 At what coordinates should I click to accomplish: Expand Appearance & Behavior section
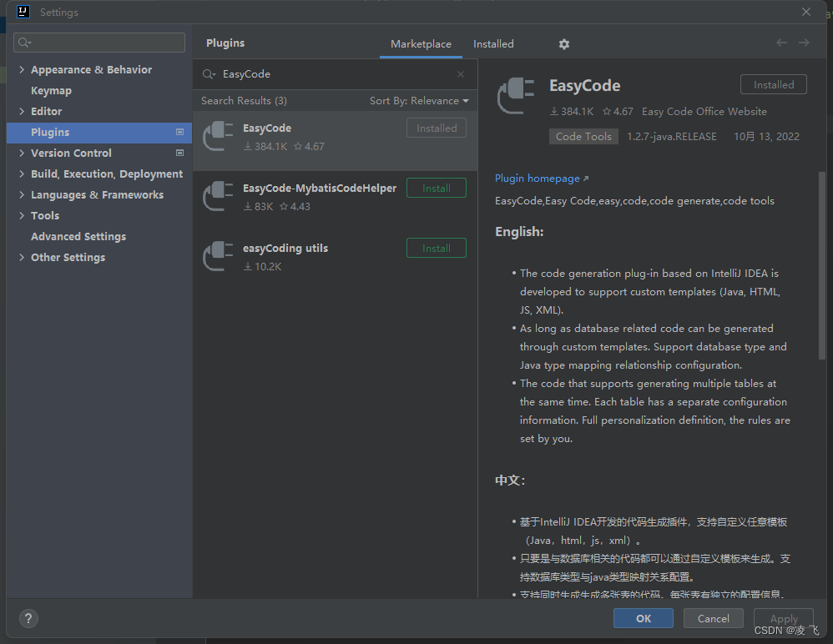[x=22, y=69]
